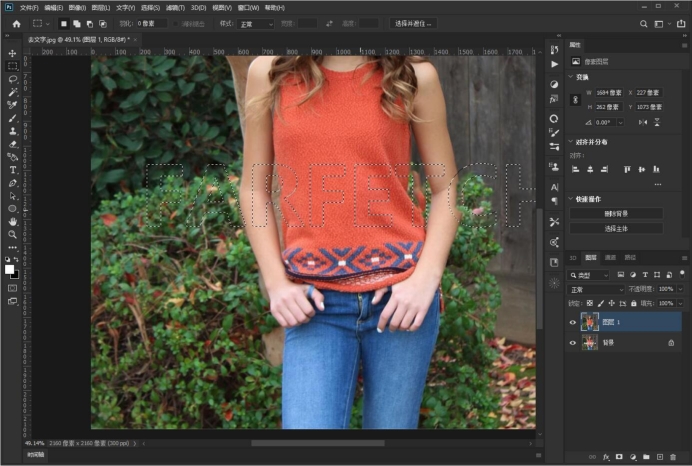Click the 删除背景 button

coord(616,214)
